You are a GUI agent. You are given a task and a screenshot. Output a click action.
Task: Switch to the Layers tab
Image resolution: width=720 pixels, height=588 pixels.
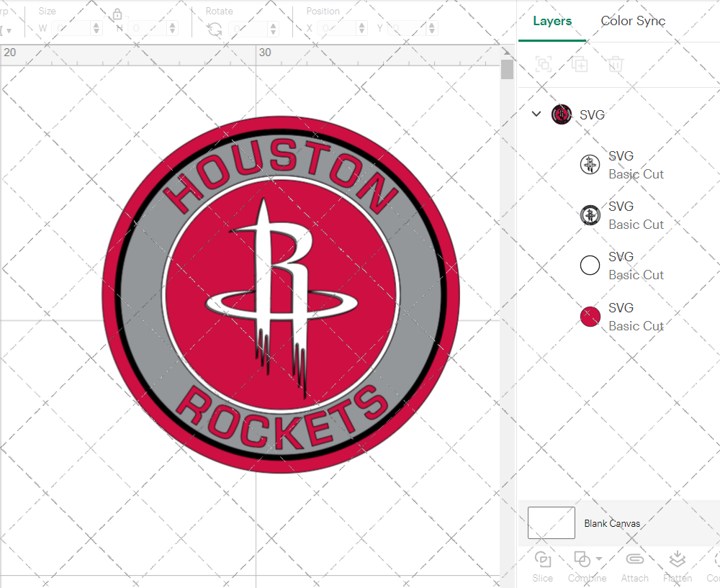552,21
